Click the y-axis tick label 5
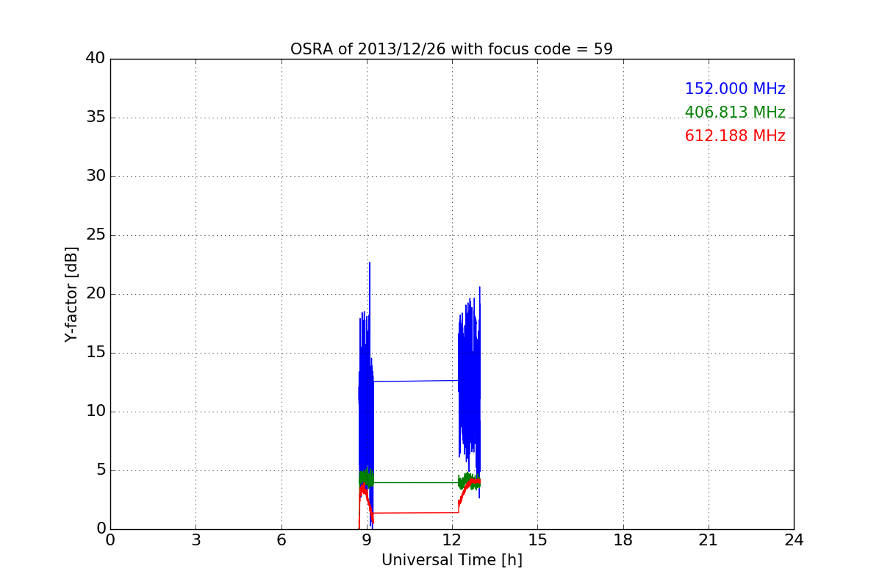This screenshot has height=588, width=882. coord(100,470)
